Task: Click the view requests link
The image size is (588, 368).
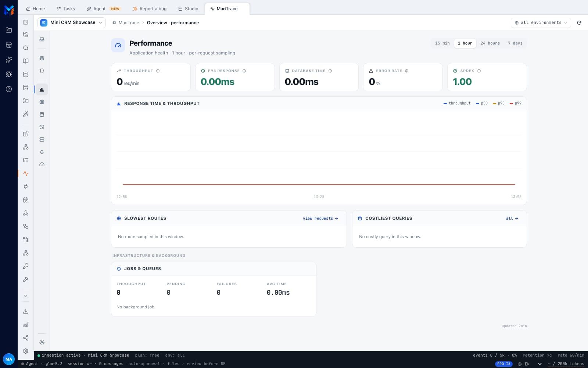Action: click(320, 218)
